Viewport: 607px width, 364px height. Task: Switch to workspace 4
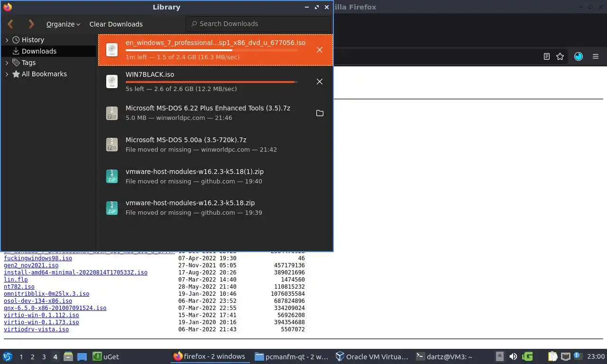point(55,357)
